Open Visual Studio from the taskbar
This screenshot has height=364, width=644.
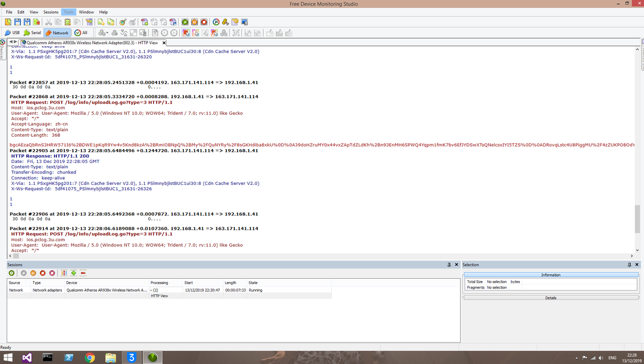[28, 358]
